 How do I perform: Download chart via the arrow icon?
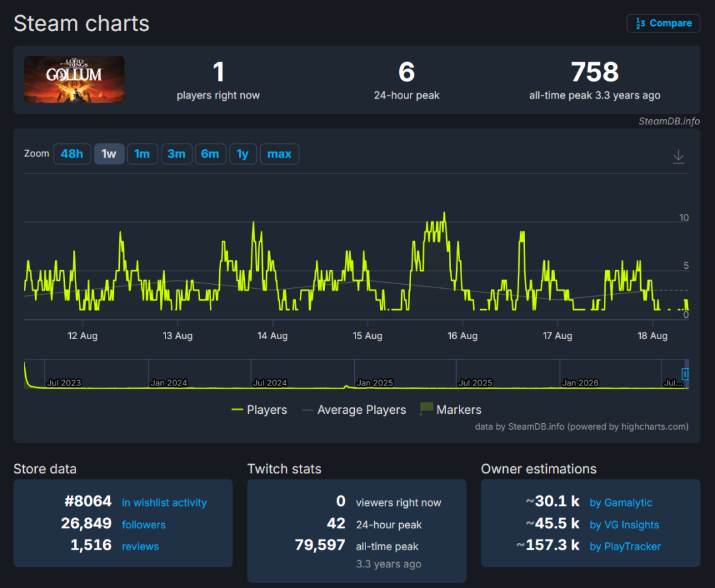pos(679,156)
